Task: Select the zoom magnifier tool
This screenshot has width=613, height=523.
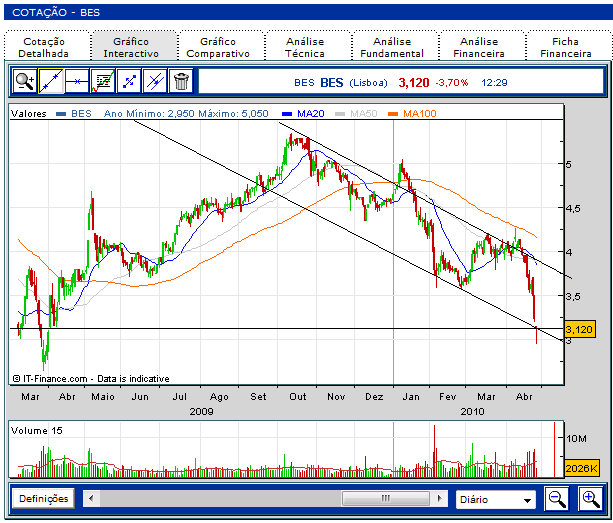Action: [x=25, y=81]
